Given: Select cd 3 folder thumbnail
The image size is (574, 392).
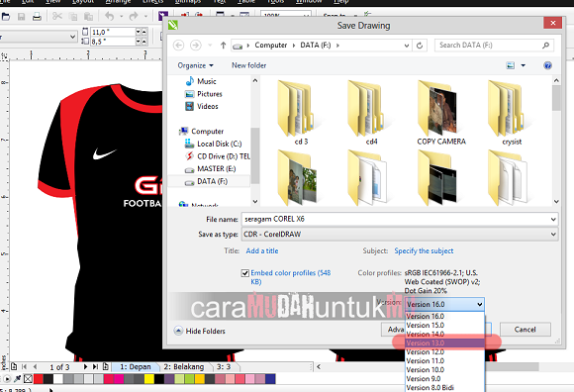Looking at the screenshot, I should (301, 114).
